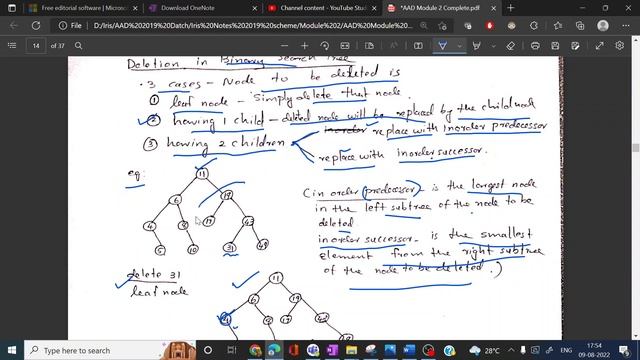Save the PDF document
The width and height of the screenshot is (640, 360).
click(x=555, y=46)
